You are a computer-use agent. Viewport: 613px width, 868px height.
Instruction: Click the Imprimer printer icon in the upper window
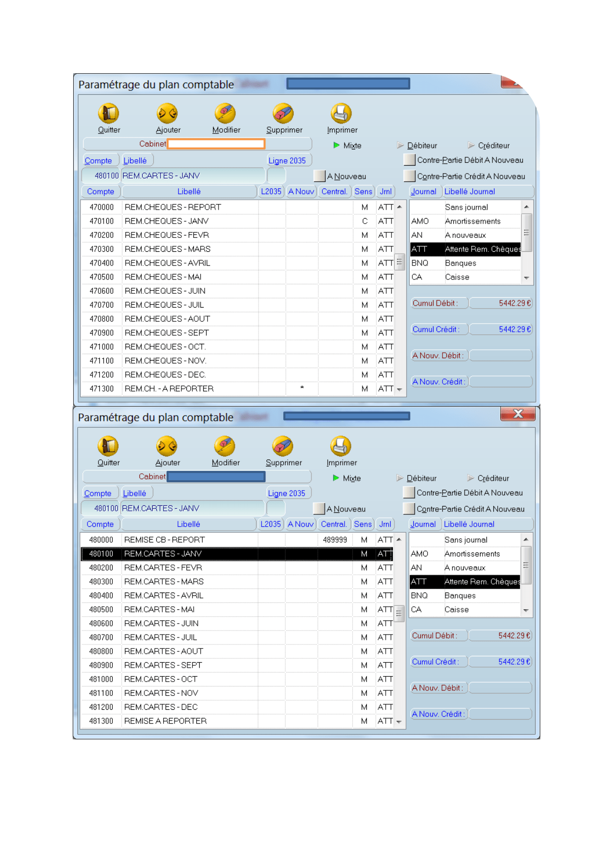[341, 113]
